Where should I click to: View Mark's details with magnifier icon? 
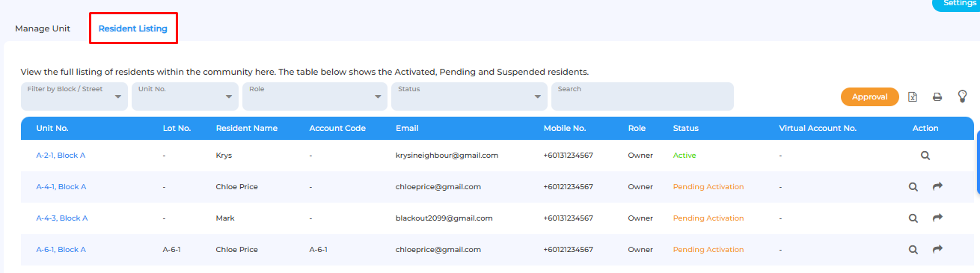coord(913,218)
